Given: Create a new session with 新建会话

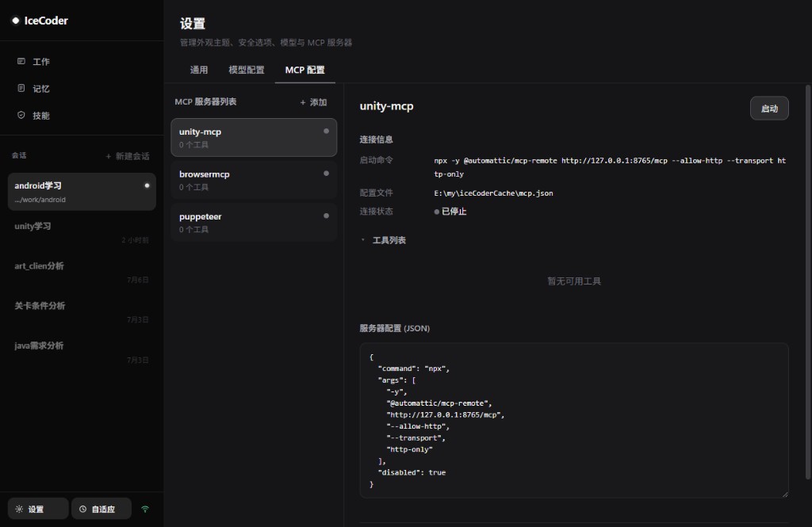Looking at the screenshot, I should click(x=128, y=156).
